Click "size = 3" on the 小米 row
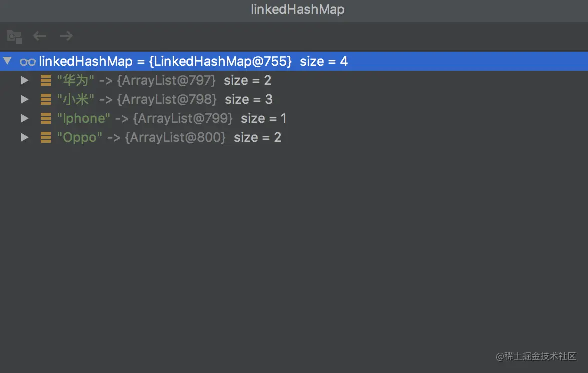The height and width of the screenshot is (373, 588). coord(249,99)
